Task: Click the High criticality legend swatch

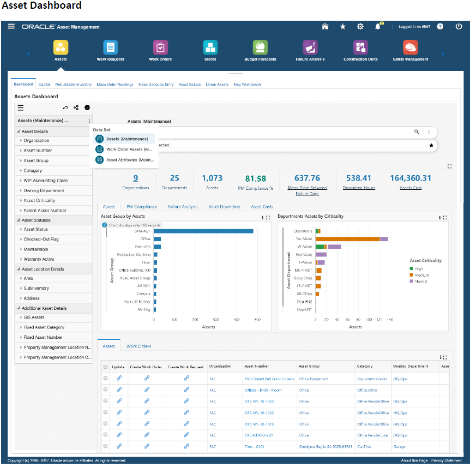Action: click(x=412, y=268)
